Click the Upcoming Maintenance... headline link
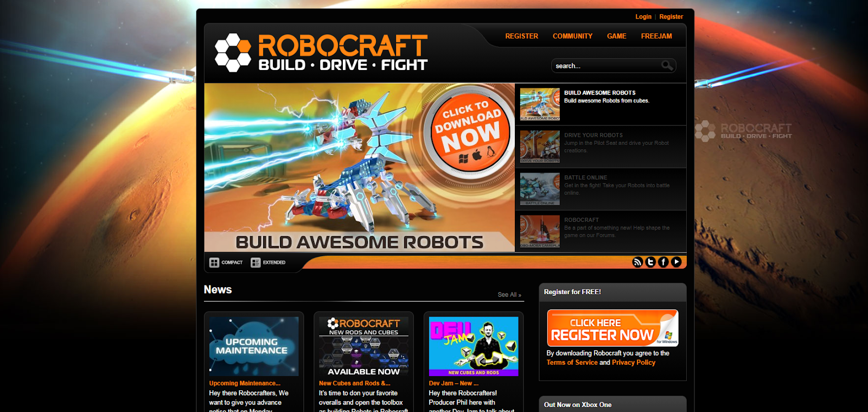The image size is (868, 412). click(x=245, y=383)
